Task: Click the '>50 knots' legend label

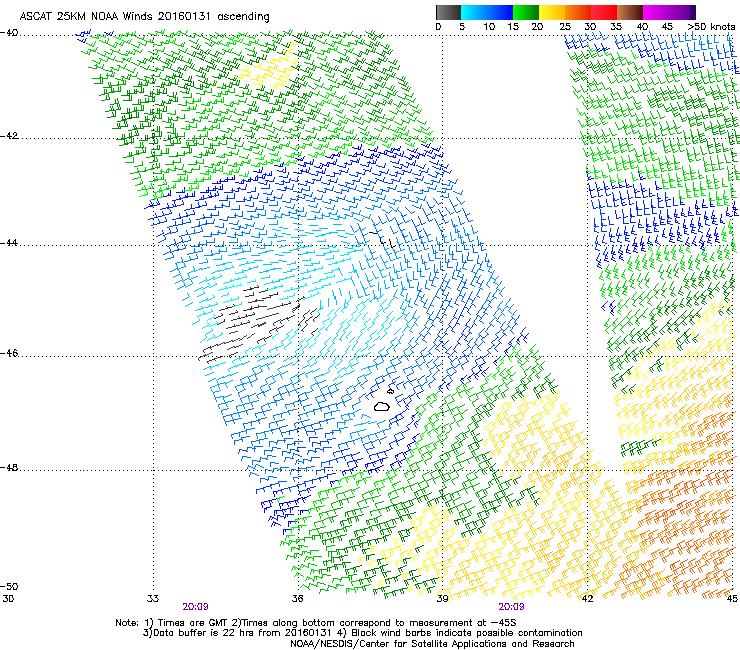Action: (712, 27)
